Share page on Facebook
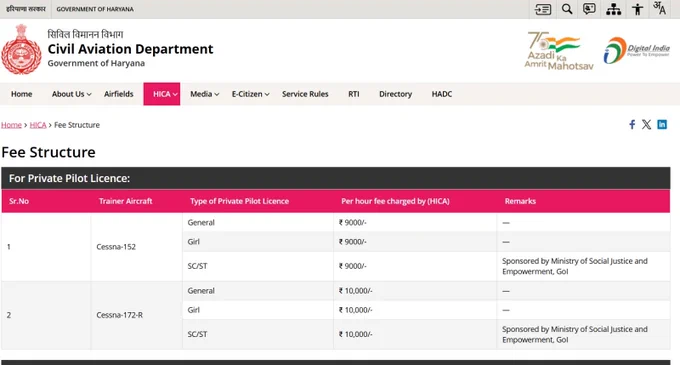Viewport: 680px width, 365px height. click(x=632, y=125)
